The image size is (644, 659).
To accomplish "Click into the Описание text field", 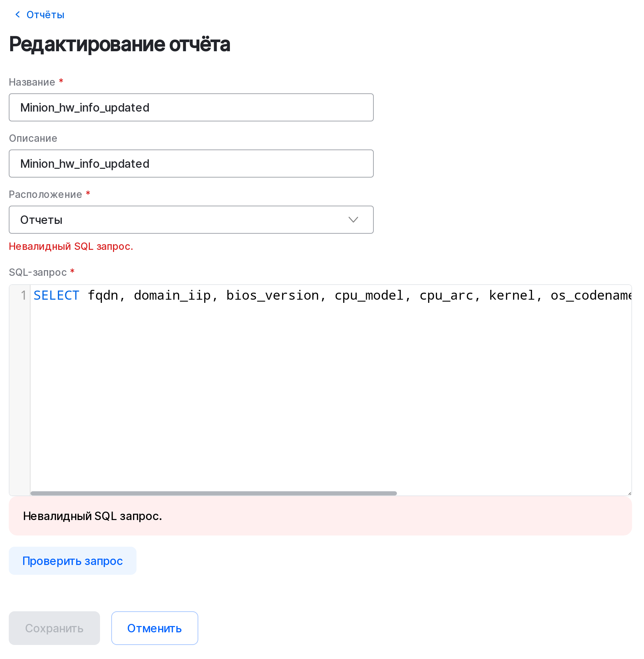I will coord(191,164).
